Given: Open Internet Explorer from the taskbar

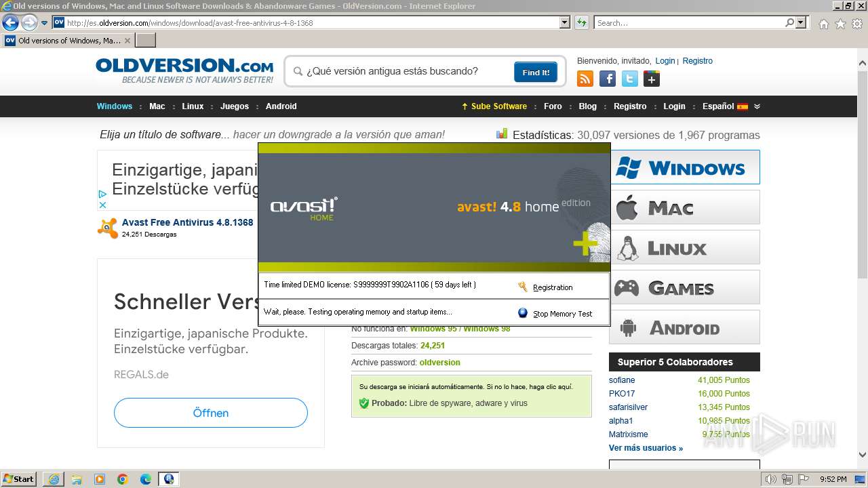Looking at the screenshot, I should [x=54, y=479].
